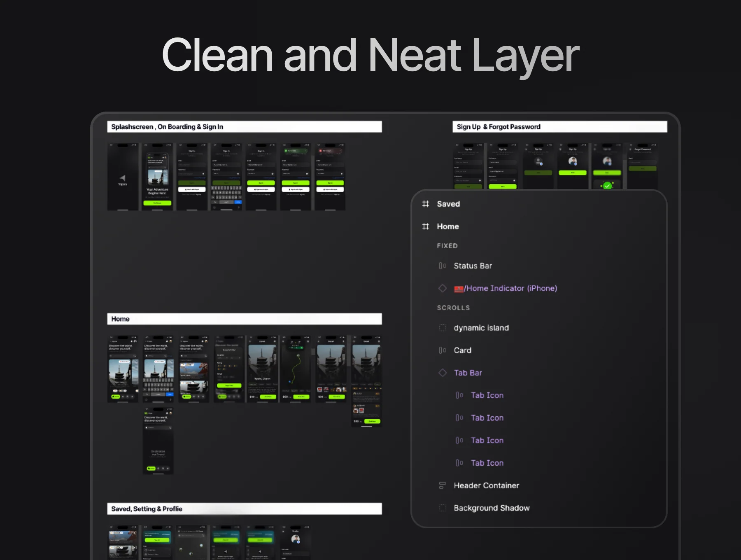This screenshot has width=741, height=560.
Task: Click the SCROLLS group heading
Action: coord(453,308)
